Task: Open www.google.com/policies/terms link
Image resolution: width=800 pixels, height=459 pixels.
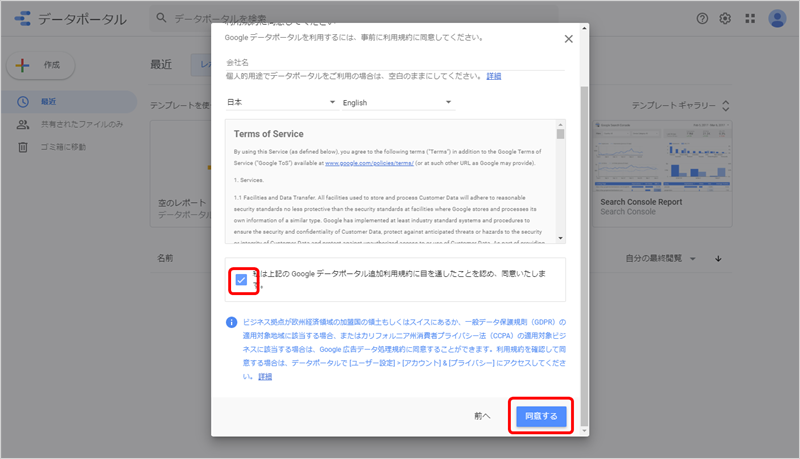Action: coord(369,163)
